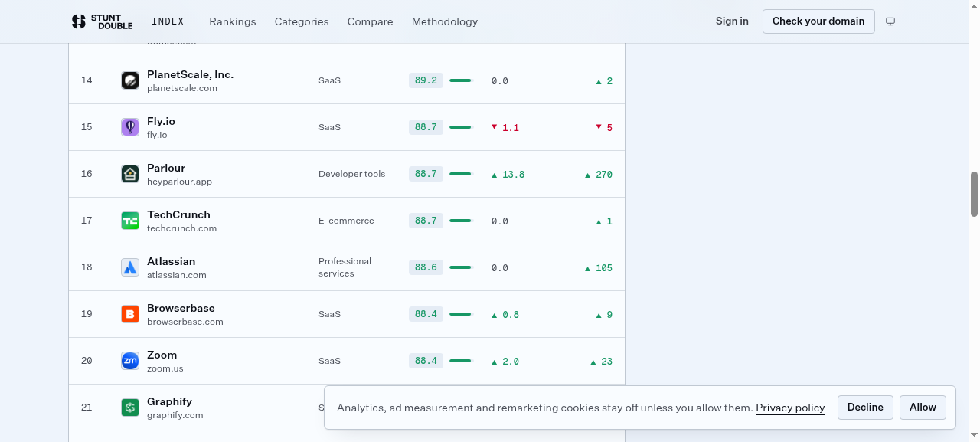Click the Graphify green logo icon

(130, 408)
